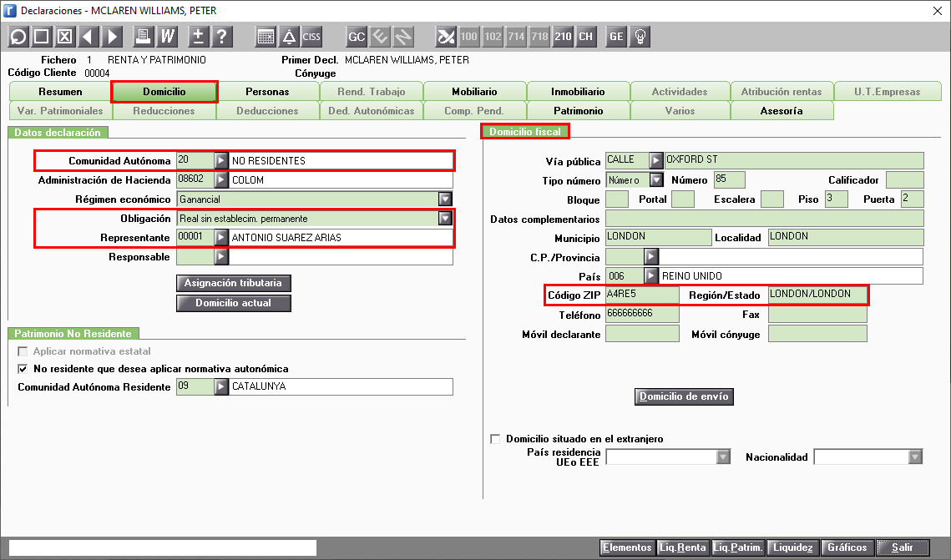951x560 pixels.
Task: Click the W toolbar icon
Action: point(167,37)
